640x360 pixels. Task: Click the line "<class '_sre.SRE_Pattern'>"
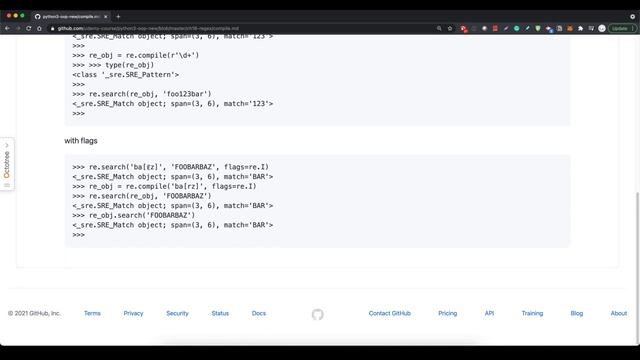point(126,75)
